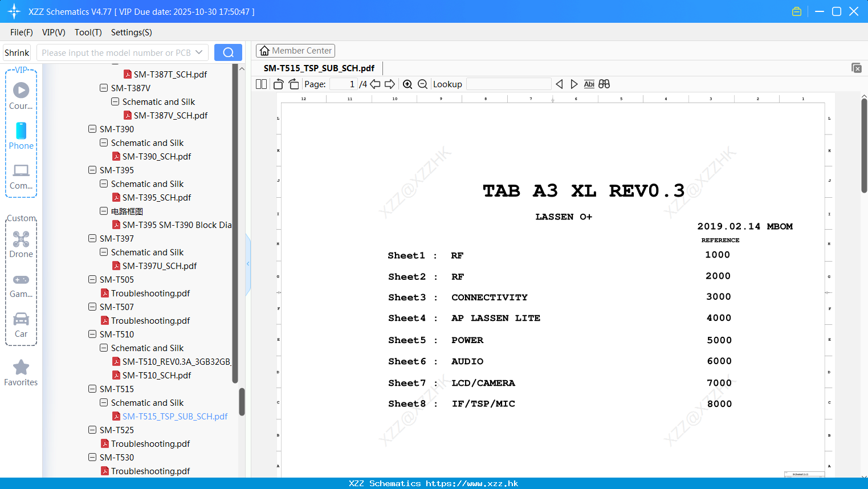The image size is (868, 489).
Task: Collapse the SM-T505 node
Action: [92, 279]
